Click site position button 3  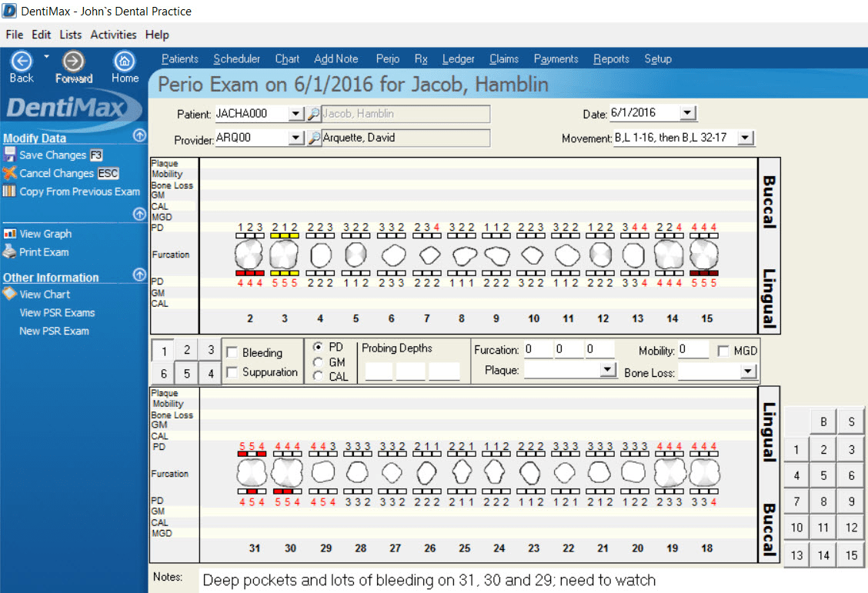coord(210,350)
